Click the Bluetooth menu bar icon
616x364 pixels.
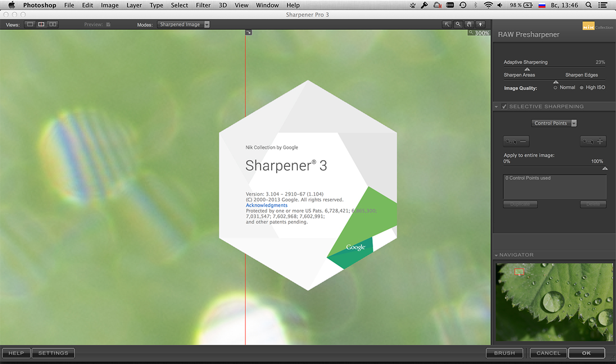[x=475, y=5]
